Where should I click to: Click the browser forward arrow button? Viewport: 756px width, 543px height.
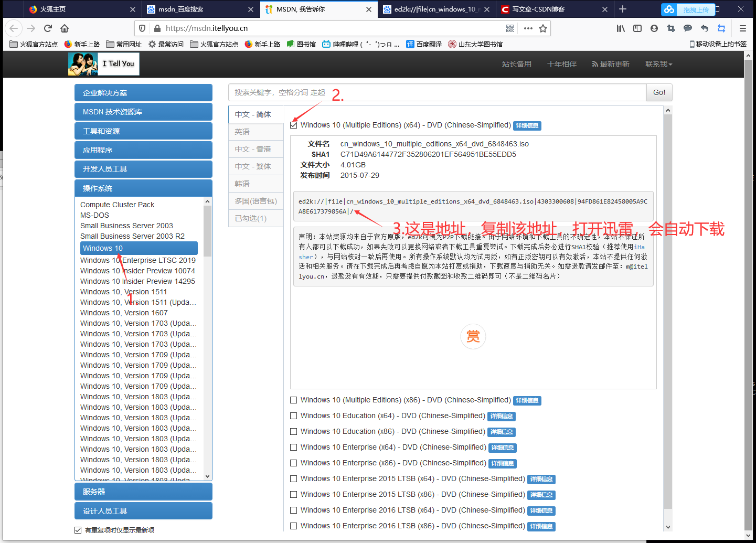click(31, 28)
